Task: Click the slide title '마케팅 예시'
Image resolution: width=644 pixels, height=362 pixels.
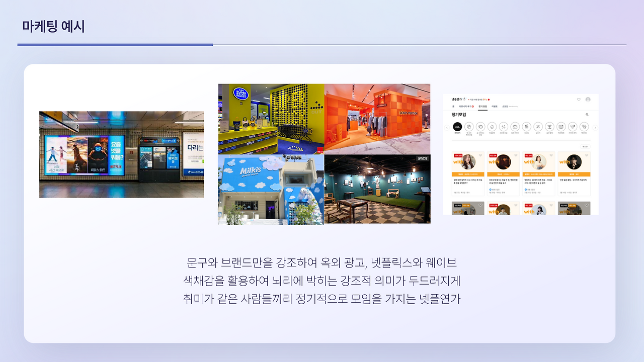Action: (x=53, y=26)
